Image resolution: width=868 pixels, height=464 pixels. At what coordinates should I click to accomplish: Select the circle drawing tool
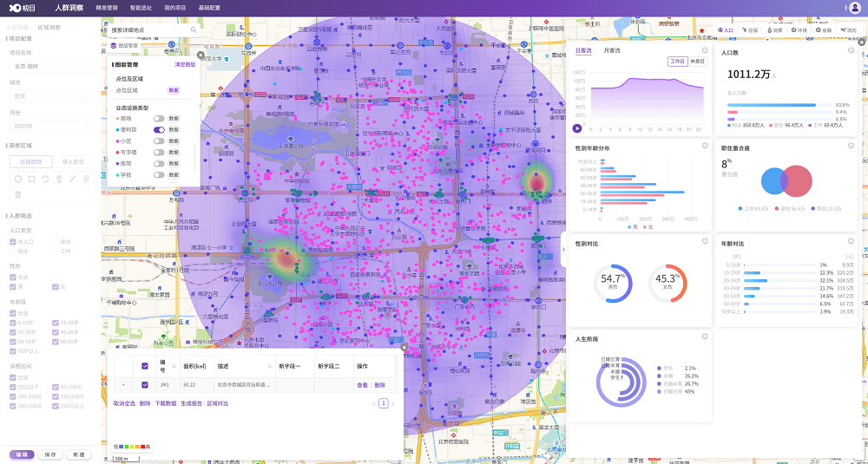(x=17, y=179)
